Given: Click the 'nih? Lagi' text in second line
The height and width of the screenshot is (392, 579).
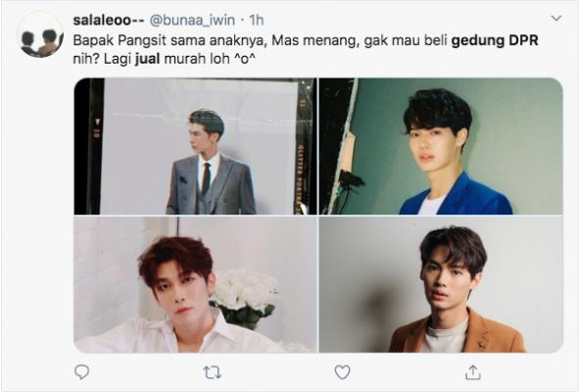Looking at the screenshot, I should pyautogui.click(x=102, y=59).
